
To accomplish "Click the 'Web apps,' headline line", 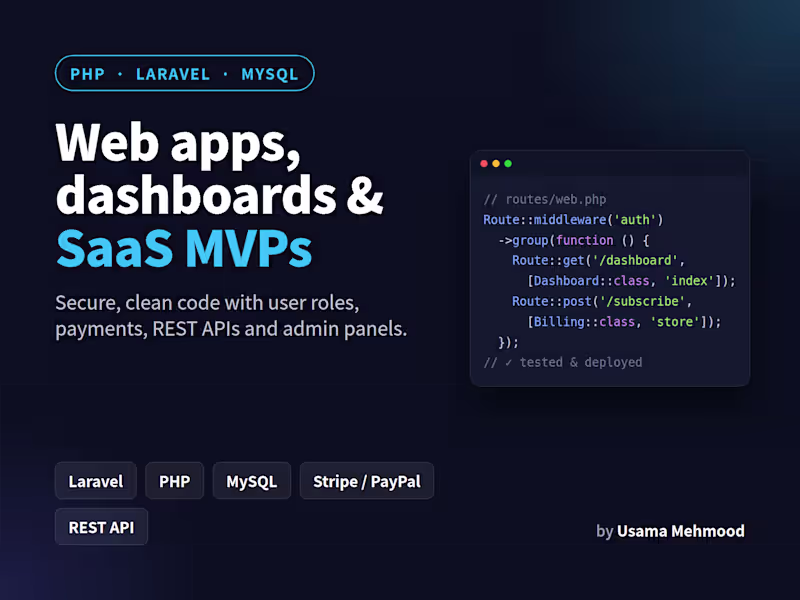I will (178, 145).
